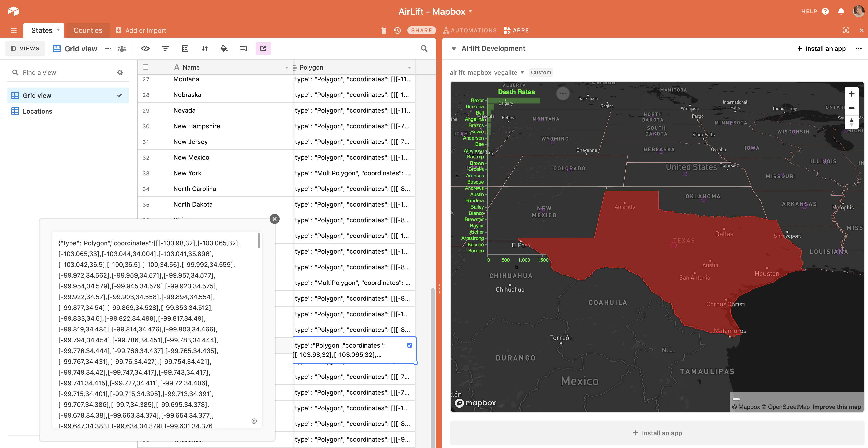
Task: Open the Grid view name switcher
Action: [x=75, y=48]
